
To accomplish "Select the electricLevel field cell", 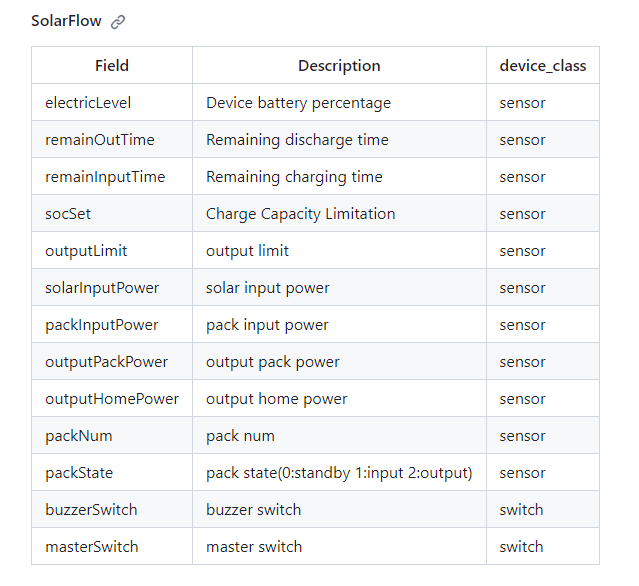I will [88, 103].
